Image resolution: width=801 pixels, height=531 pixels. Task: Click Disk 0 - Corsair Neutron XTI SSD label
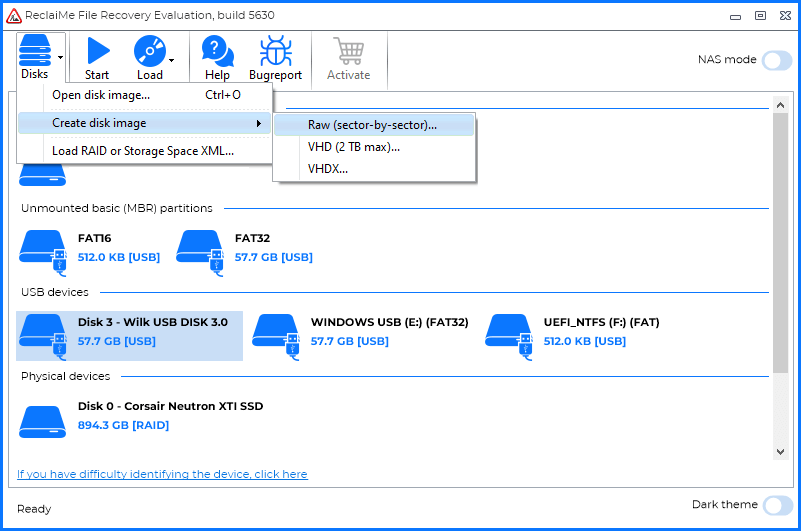point(171,406)
